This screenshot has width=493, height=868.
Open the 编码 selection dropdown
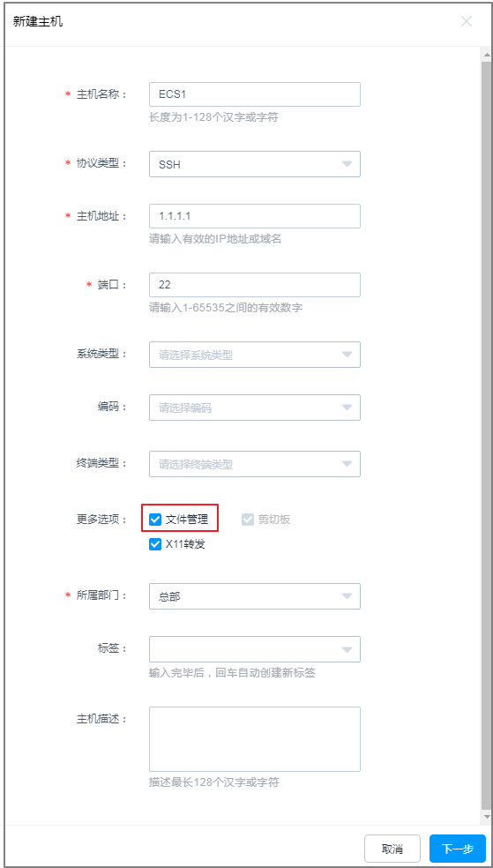pos(255,408)
